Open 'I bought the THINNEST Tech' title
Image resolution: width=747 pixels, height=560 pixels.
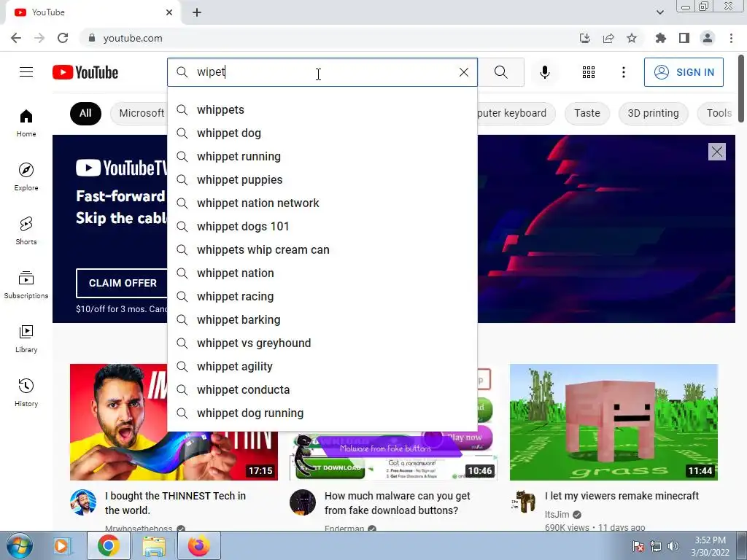[175, 503]
